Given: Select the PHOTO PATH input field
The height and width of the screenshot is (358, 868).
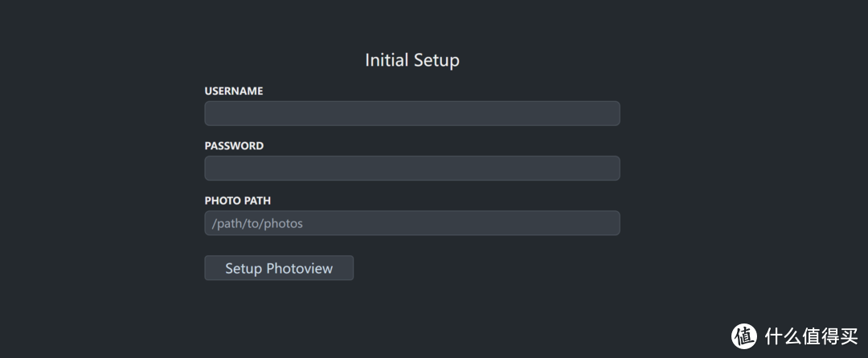Looking at the screenshot, I should [411, 223].
